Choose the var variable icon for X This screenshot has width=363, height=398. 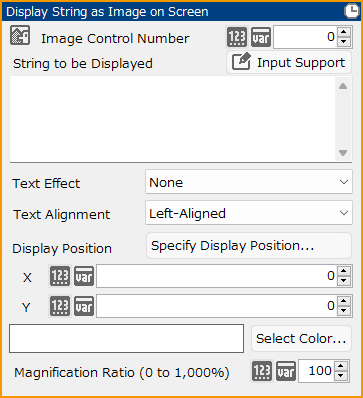click(x=84, y=276)
